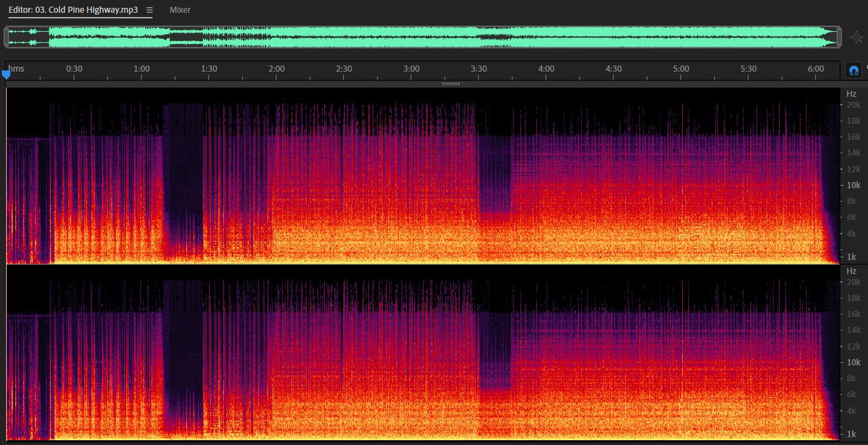Click the 20k label on the upper channel Hz scale
This screenshot has height=445, width=868.
[x=853, y=105]
